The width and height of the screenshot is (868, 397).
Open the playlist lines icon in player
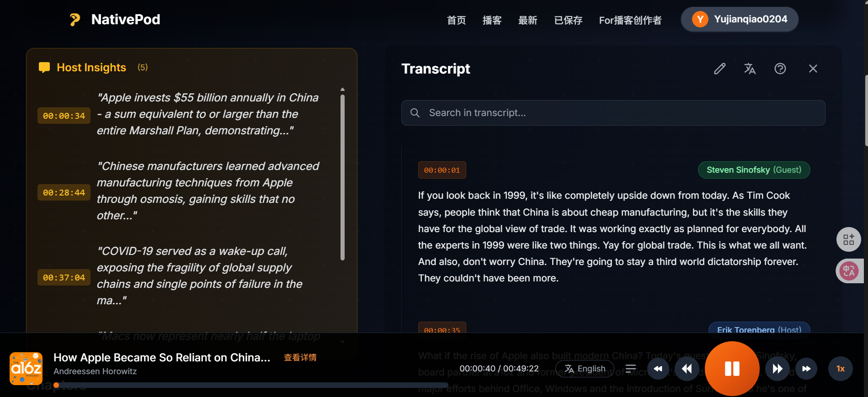tap(631, 369)
